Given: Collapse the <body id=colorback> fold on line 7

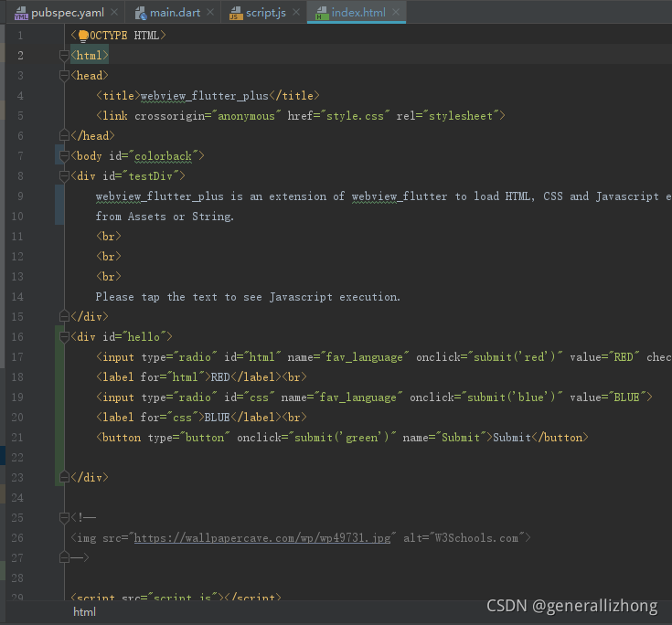Looking at the screenshot, I should tap(64, 156).
